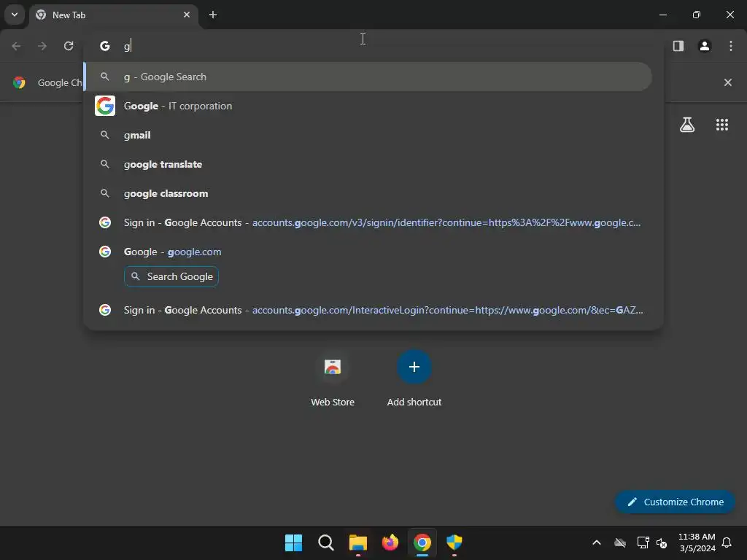The width and height of the screenshot is (747, 560).
Task: Open Chrome Labs flask icon
Action: tap(686, 125)
